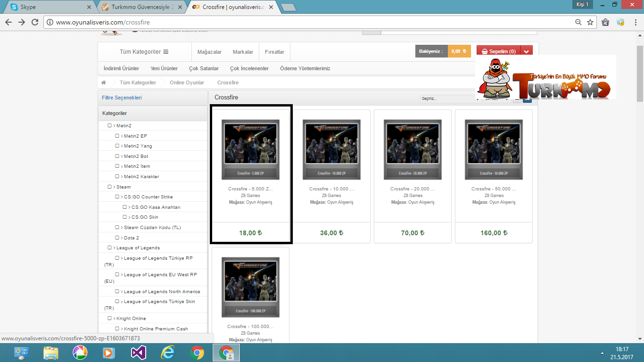
Task: Open the Chrome three-dot menu
Action: [636, 22]
